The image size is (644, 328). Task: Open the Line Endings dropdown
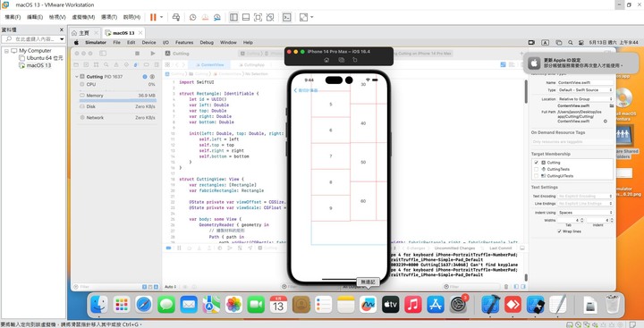click(x=585, y=204)
